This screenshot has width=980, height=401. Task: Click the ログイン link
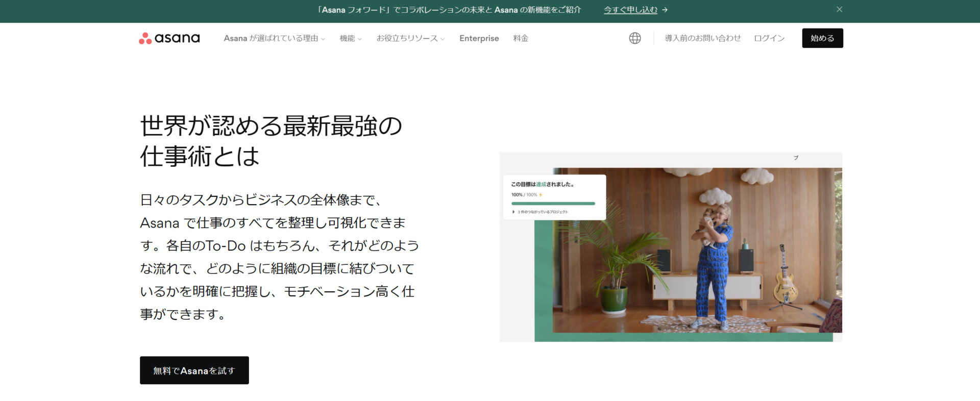[769, 38]
